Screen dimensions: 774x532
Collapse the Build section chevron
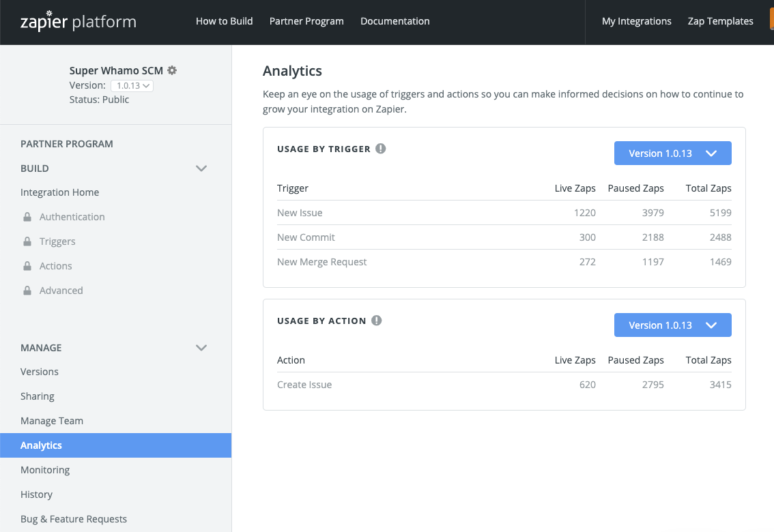[201, 168]
